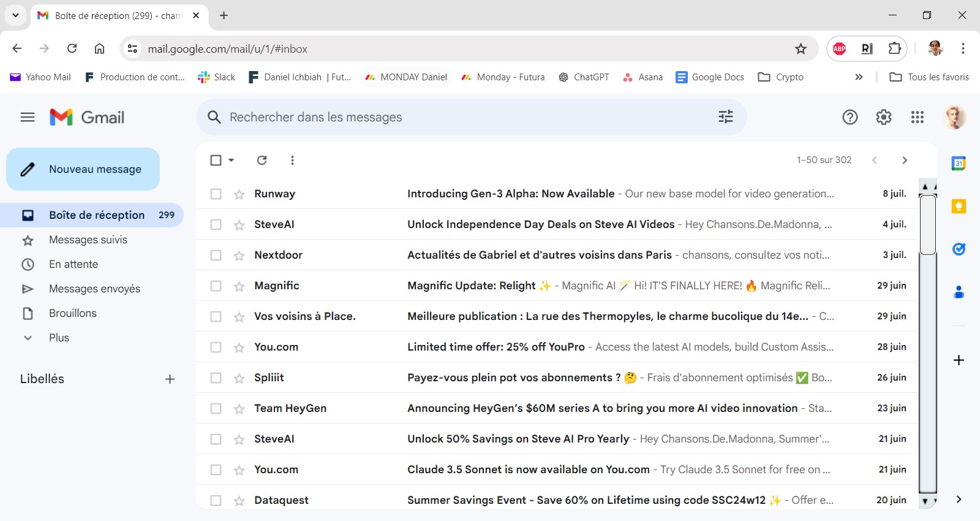This screenshot has height=521, width=980.
Task: Open Google Calendar side panel
Action: (959, 163)
